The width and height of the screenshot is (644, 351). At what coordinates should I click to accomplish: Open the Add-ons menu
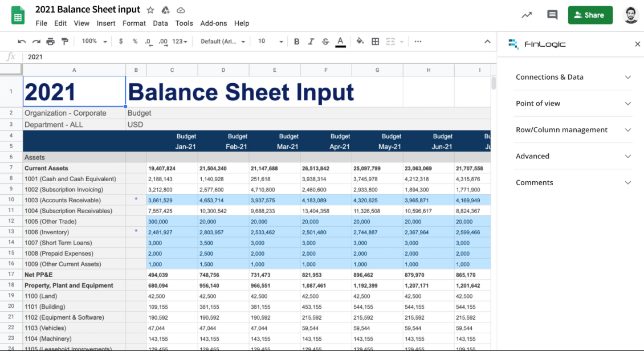213,23
